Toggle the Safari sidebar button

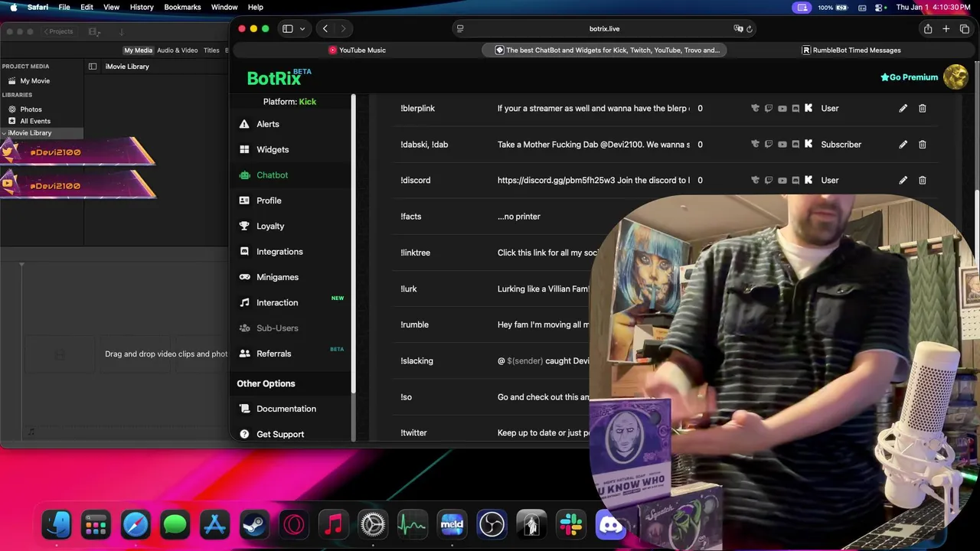click(288, 28)
